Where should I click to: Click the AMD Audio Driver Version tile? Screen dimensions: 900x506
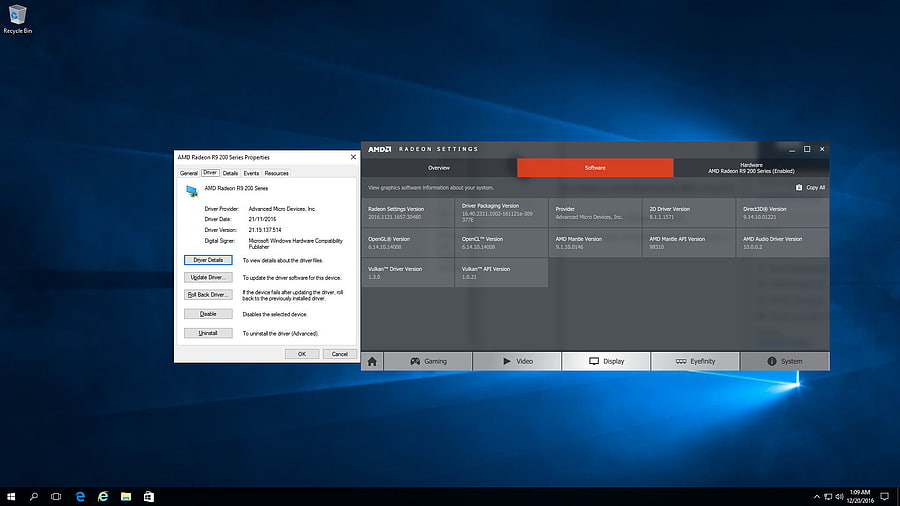pos(782,243)
